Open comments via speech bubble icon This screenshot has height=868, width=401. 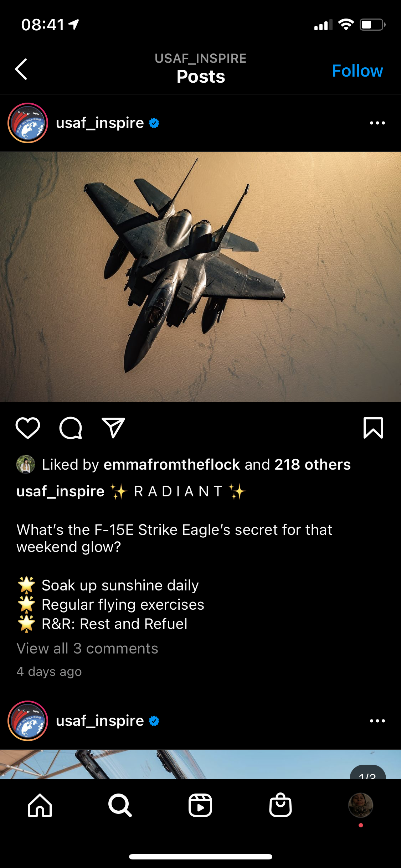tap(71, 428)
